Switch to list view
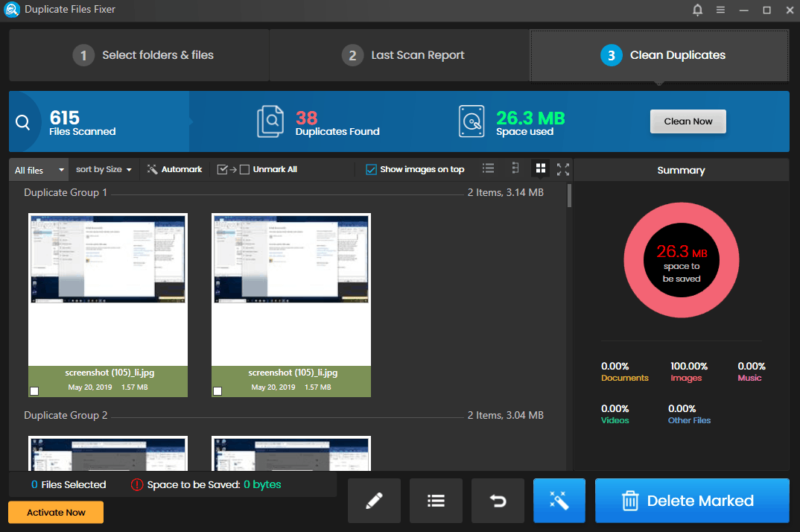 tap(488, 168)
